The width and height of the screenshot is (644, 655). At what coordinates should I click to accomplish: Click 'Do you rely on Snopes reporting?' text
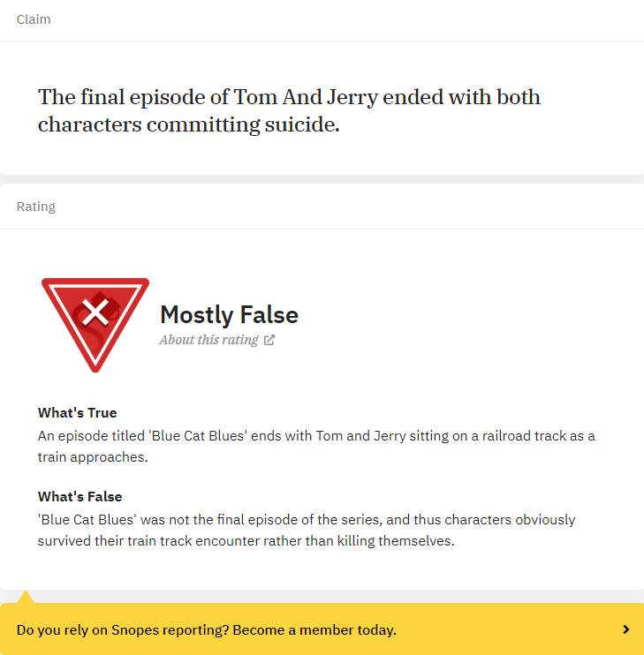[x=123, y=630]
